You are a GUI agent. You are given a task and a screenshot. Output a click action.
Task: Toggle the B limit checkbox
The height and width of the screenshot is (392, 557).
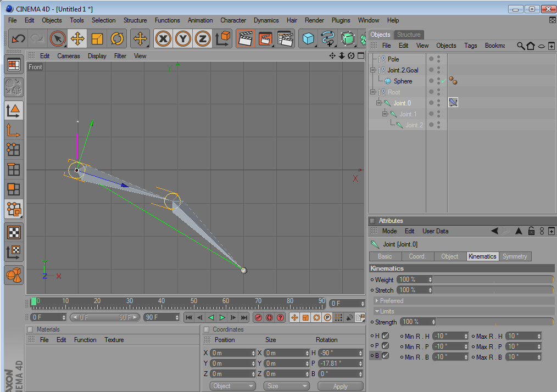coord(386,355)
